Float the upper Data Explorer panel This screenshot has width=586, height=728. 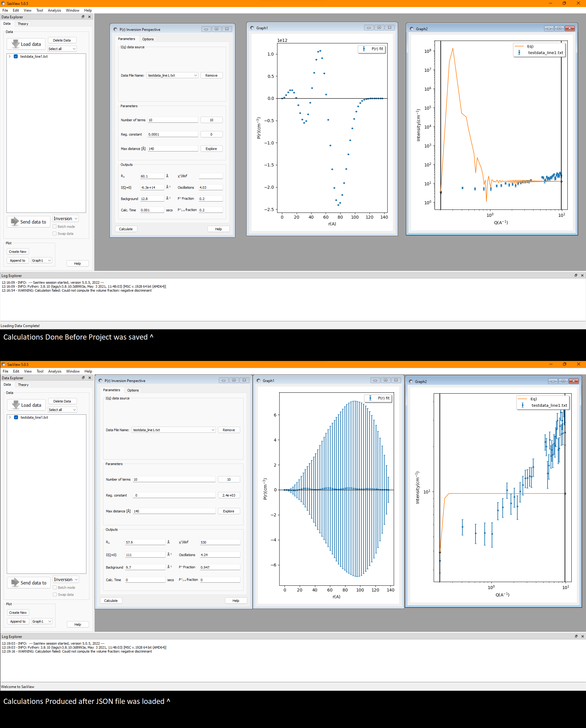pyautogui.click(x=83, y=17)
